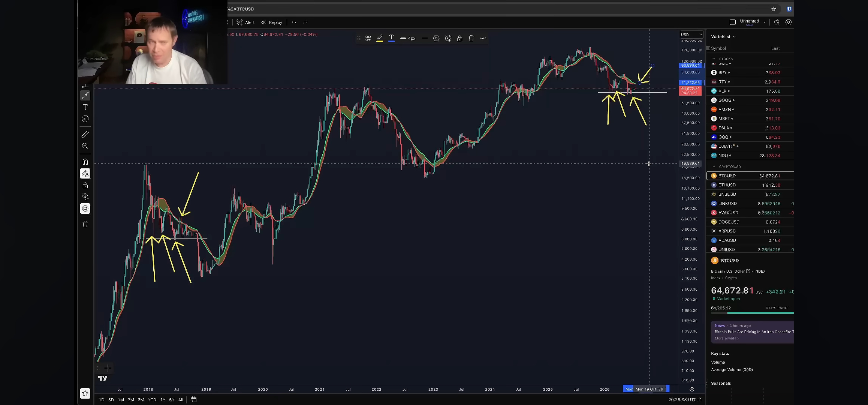Create an Alert

tap(246, 22)
